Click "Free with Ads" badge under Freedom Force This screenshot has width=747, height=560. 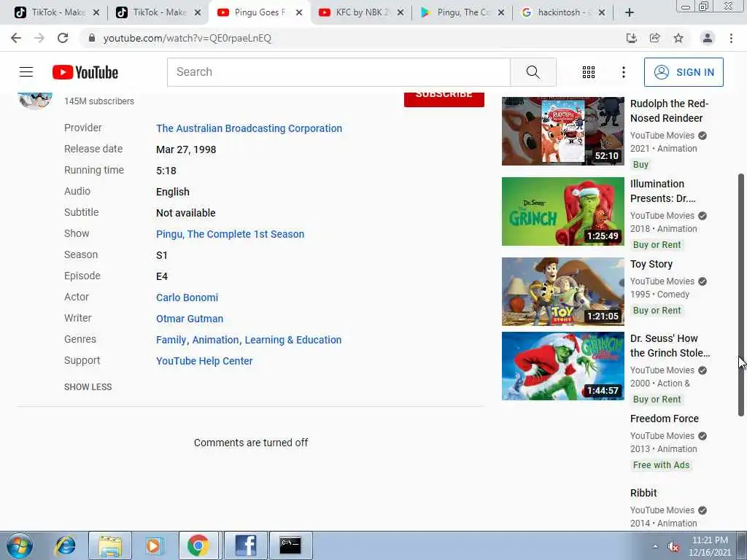point(661,464)
